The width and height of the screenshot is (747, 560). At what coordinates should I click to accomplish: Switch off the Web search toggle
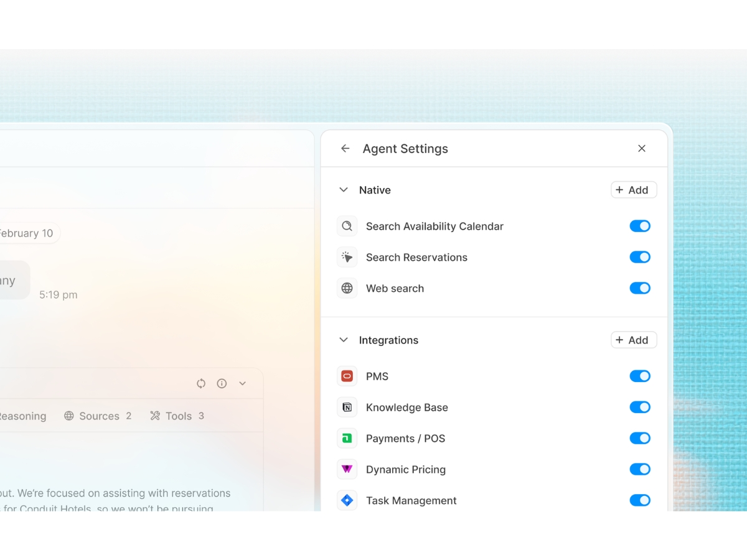pos(640,288)
